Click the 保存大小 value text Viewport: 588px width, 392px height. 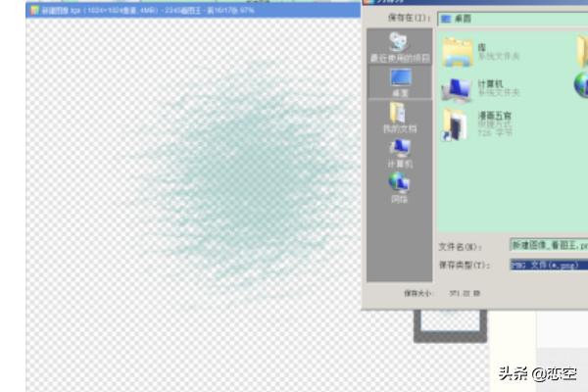click(x=465, y=293)
